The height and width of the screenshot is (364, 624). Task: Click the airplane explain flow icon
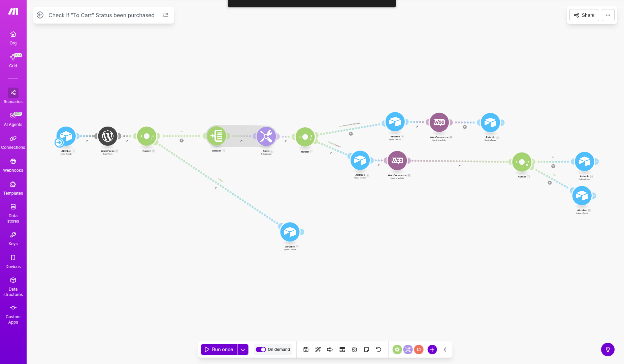click(330, 350)
